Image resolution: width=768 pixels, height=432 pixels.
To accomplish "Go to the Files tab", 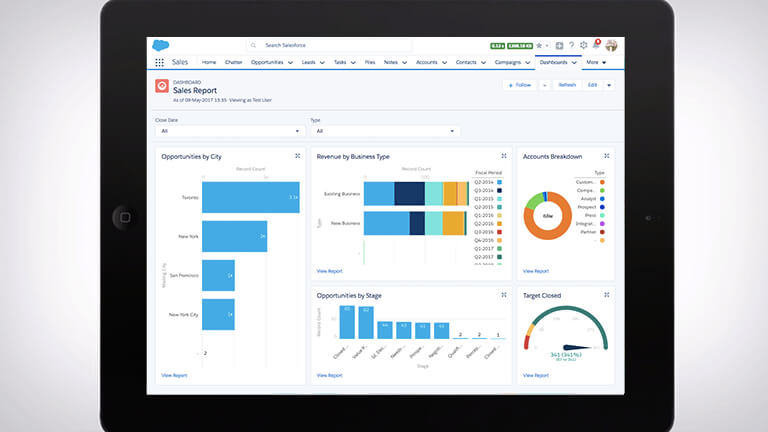I will [370, 62].
